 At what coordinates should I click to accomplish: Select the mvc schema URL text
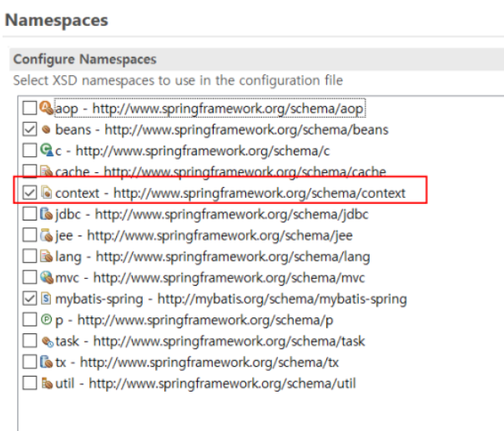(x=229, y=277)
